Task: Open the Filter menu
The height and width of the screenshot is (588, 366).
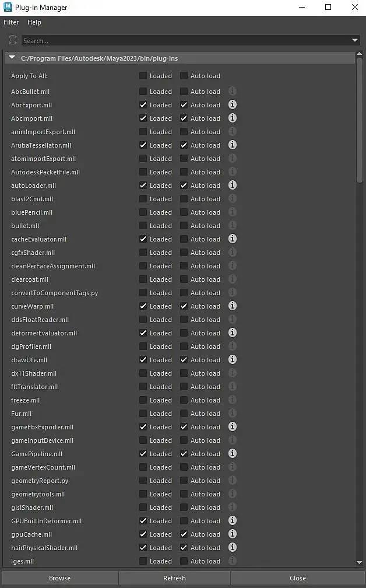Action: pyautogui.click(x=11, y=22)
